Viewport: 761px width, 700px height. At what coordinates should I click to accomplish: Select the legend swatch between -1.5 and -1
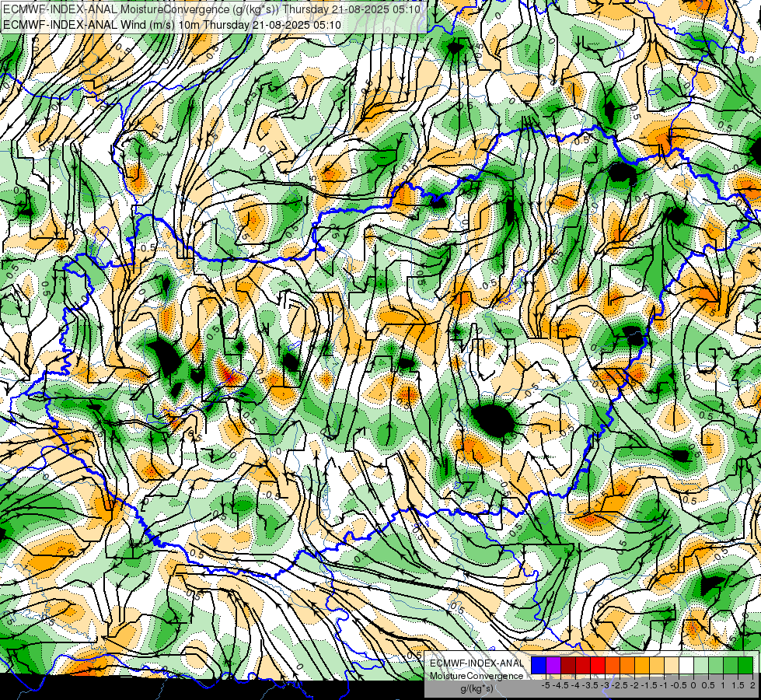tap(657, 665)
